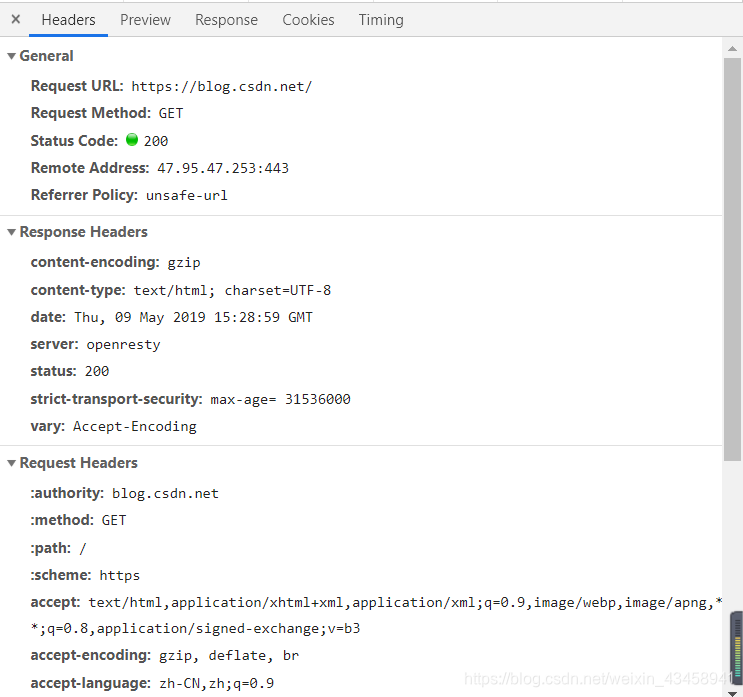Click the Request Method value GET
Image resolution: width=743 pixels, height=697 pixels.
[x=171, y=114]
